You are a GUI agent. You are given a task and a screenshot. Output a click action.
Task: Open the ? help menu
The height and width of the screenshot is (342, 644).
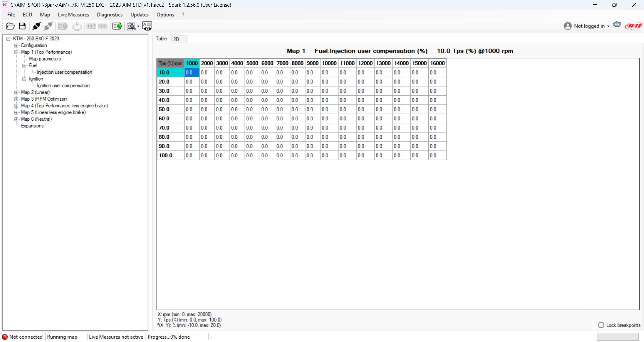(x=183, y=15)
